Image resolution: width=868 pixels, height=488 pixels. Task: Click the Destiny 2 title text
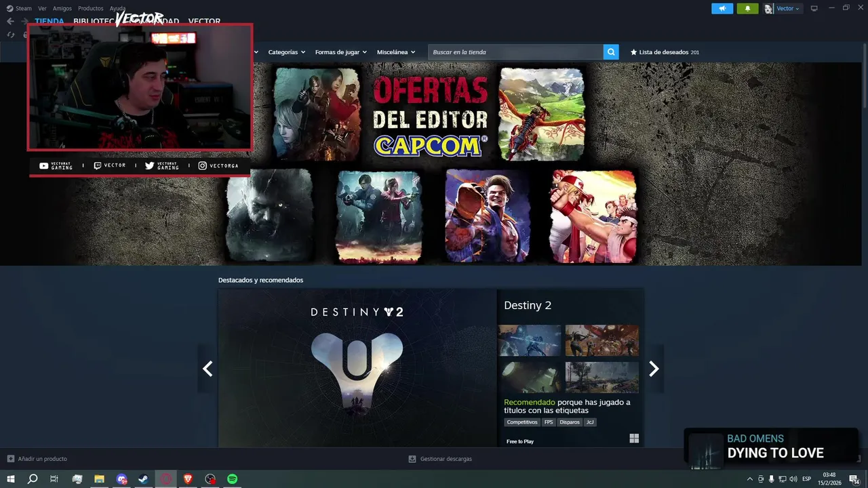[528, 306]
